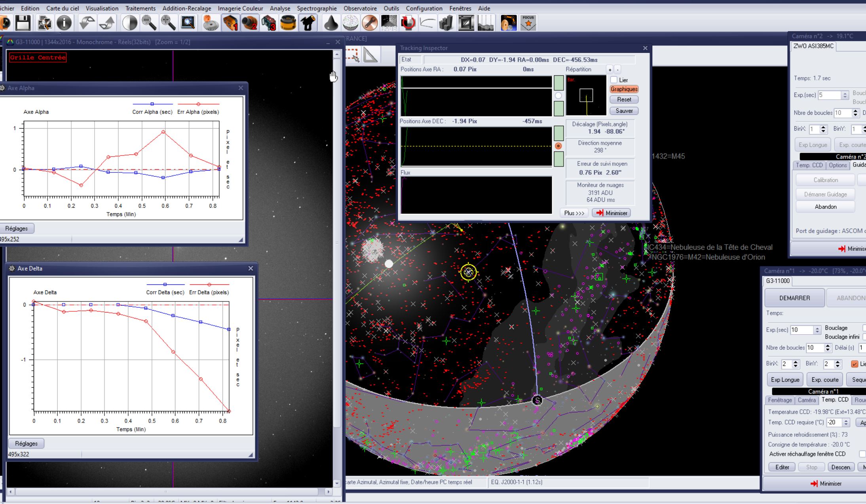The height and width of the screenshot is (504, 866).
Task: Click the Exp.(sec) field showing 10
Action: point(801,330)
